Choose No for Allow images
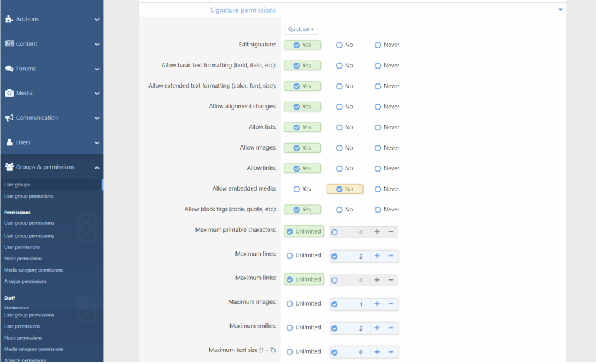596x364 pixels. coord(339,148)
